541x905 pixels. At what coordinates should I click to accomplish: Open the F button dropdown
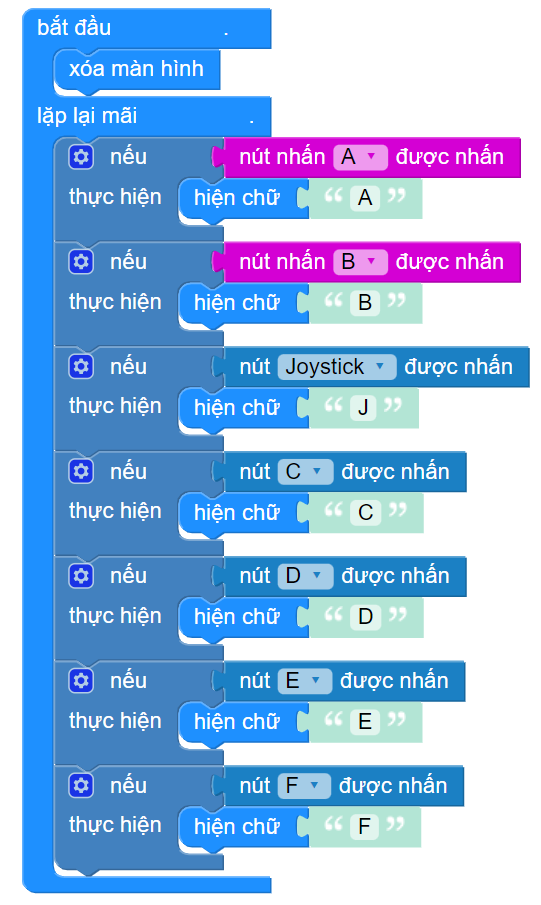tap(304, 786)
